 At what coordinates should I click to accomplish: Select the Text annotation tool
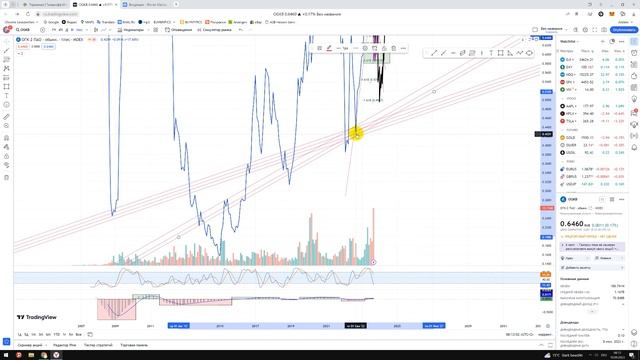6,96
